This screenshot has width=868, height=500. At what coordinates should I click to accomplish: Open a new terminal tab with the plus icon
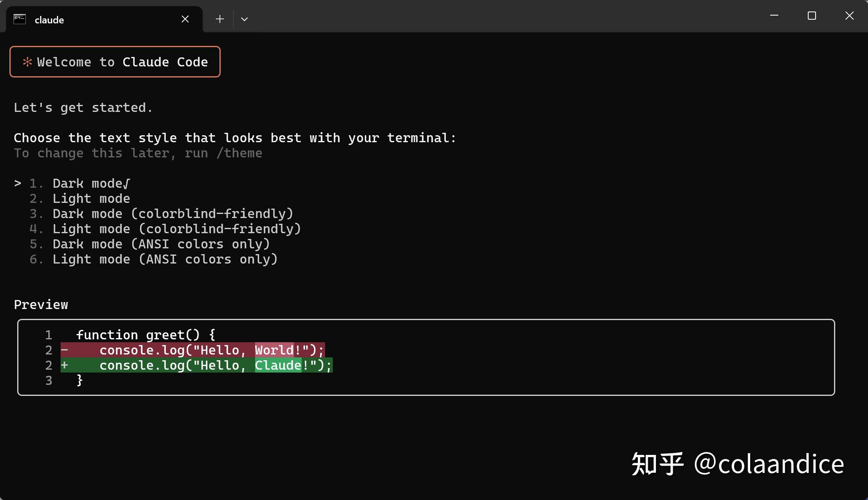click(220, 19)
